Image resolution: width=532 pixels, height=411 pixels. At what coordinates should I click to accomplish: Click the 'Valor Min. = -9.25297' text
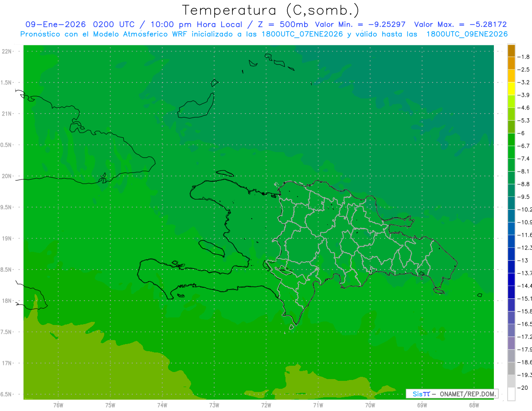tap(360, 24)
